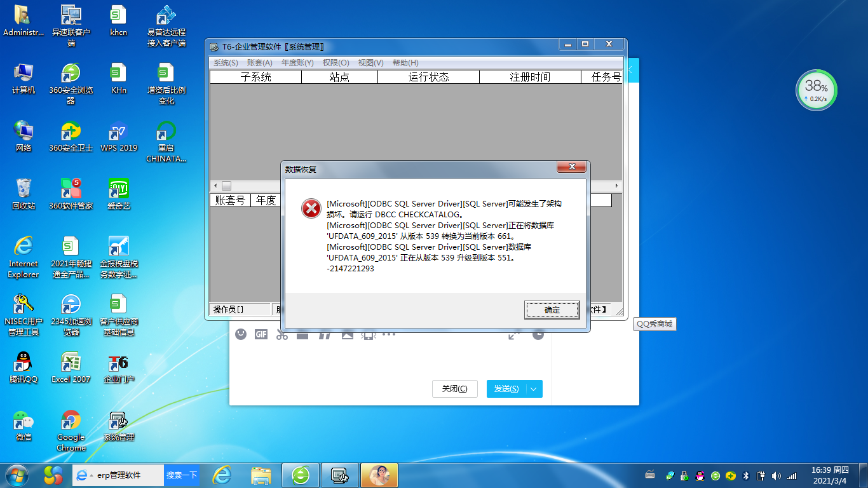Open 易普达远程接入客户端 desktop icon
The image size is (868, 488).
(166, 26)
